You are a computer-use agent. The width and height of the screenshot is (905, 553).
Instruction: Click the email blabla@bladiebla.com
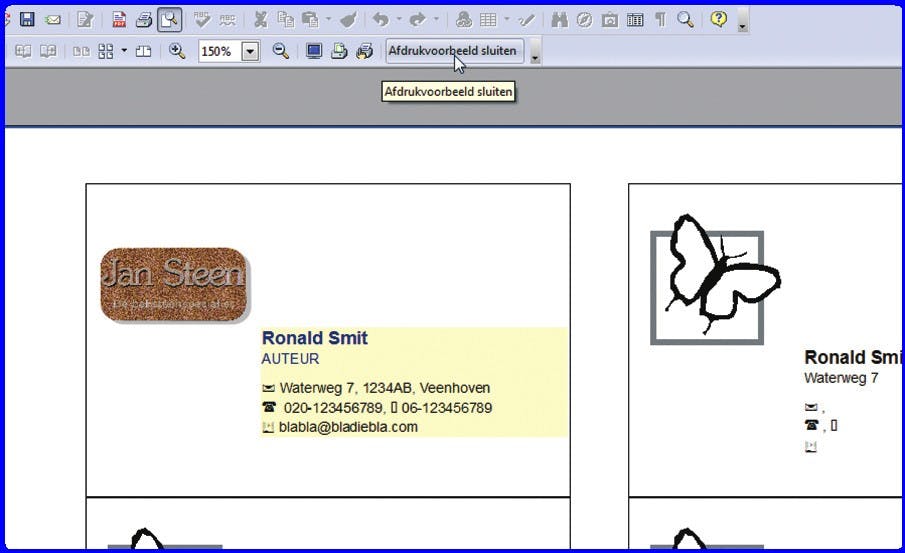(x=348, y=427)
